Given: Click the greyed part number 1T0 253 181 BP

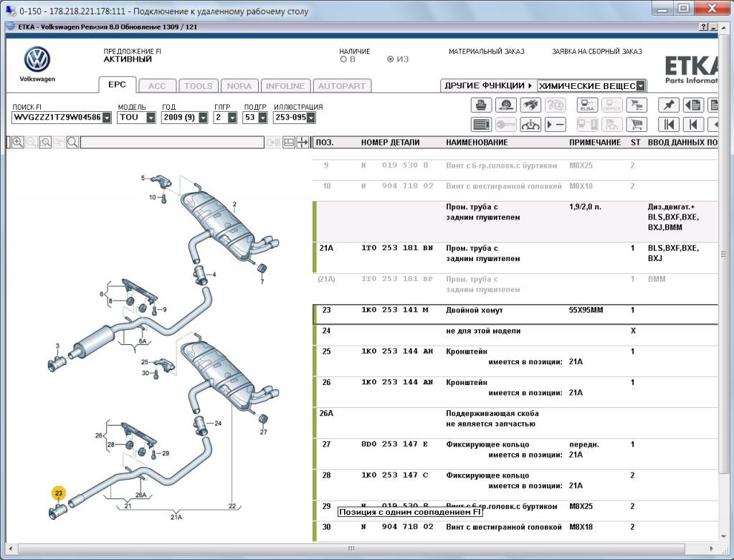Looking at the screenshot, I should pos(397,279).
